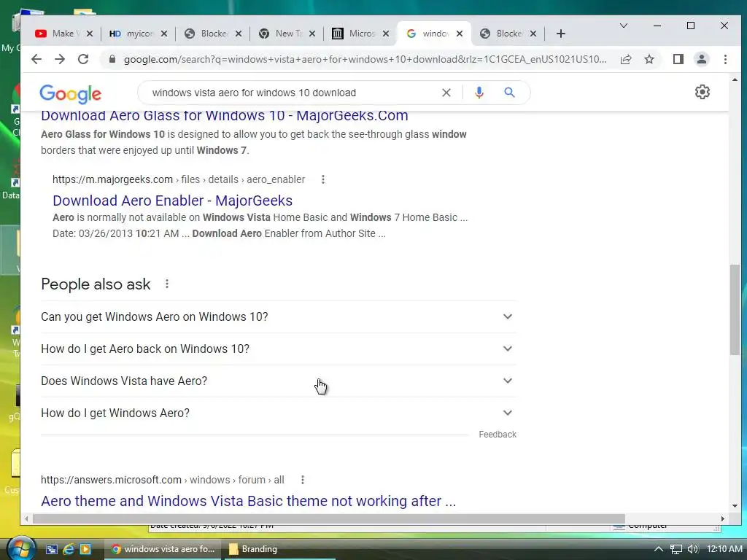
Task: Open Windows Media Player quick launch icon
Action: click(85, 549)
